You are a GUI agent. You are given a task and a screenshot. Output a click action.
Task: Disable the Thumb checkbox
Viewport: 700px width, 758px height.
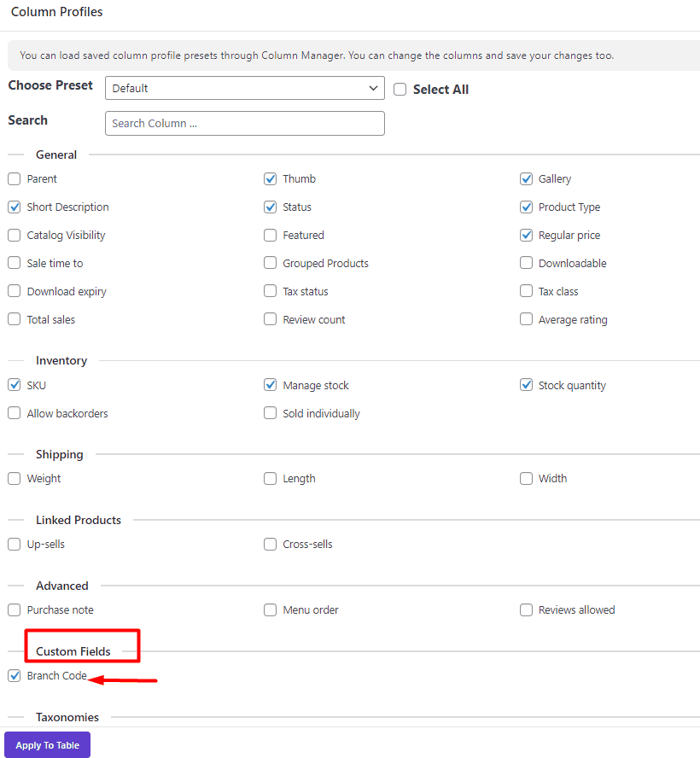pos(270,178)
